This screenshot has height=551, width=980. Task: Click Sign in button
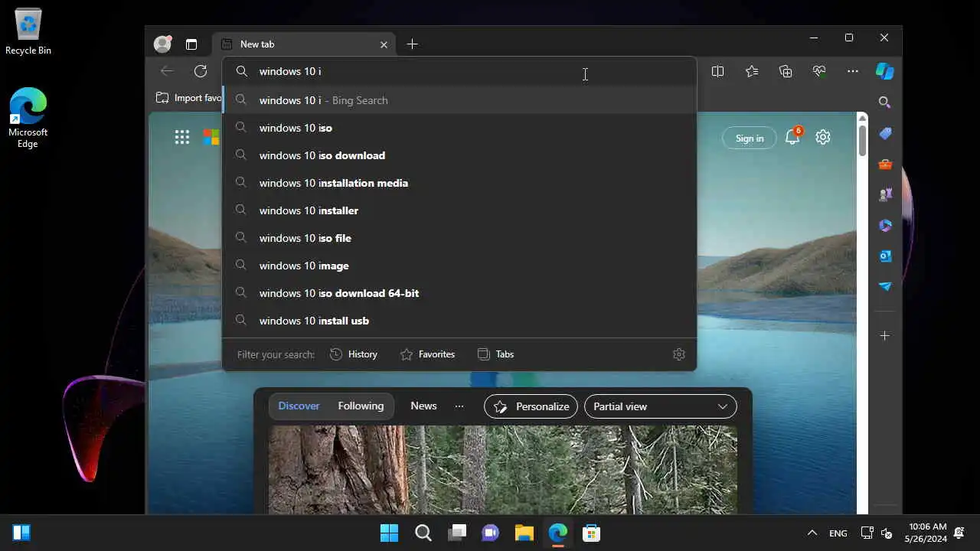[750, 138]
